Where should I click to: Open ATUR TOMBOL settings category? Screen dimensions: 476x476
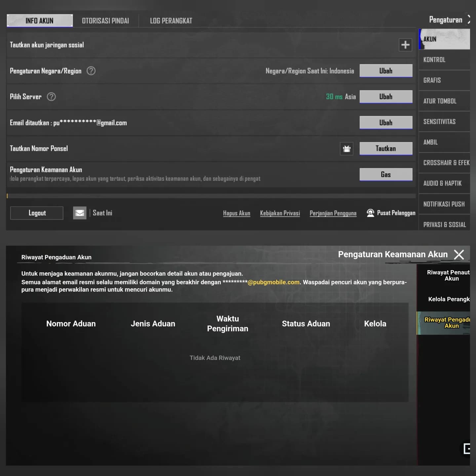444,101
